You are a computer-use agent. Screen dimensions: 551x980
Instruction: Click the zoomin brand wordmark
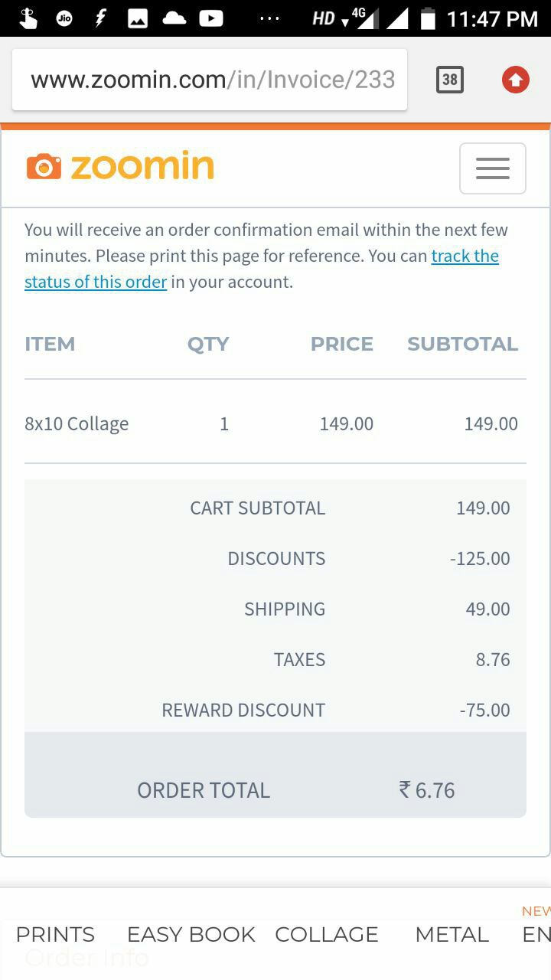point(142,166)
